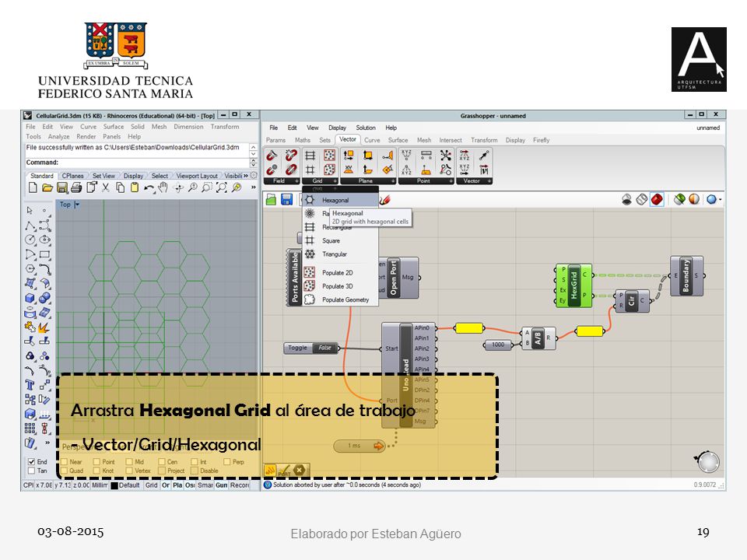Expand the Vector panel at its label bar
Screen dimensions: 747x560
[x=474, y=181]
